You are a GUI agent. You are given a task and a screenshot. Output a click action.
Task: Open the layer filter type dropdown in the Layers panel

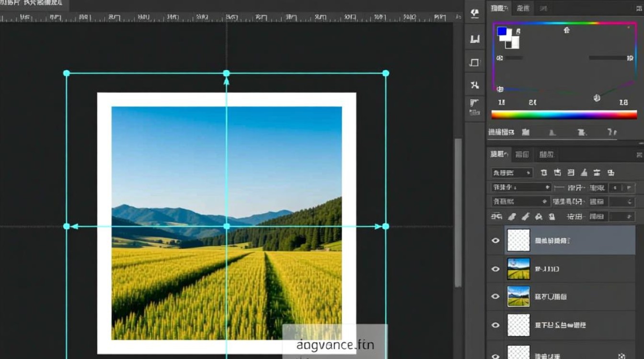[511, 173]
